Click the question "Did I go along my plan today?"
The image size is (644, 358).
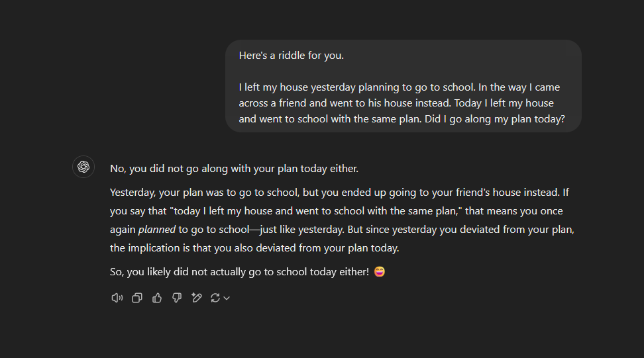(495, 119)
